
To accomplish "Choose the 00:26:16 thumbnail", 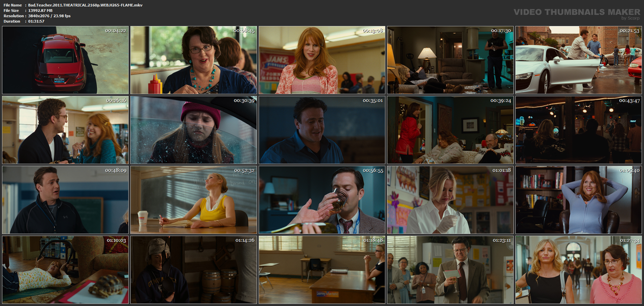I will pyautogui.click(x=65, y=130).
